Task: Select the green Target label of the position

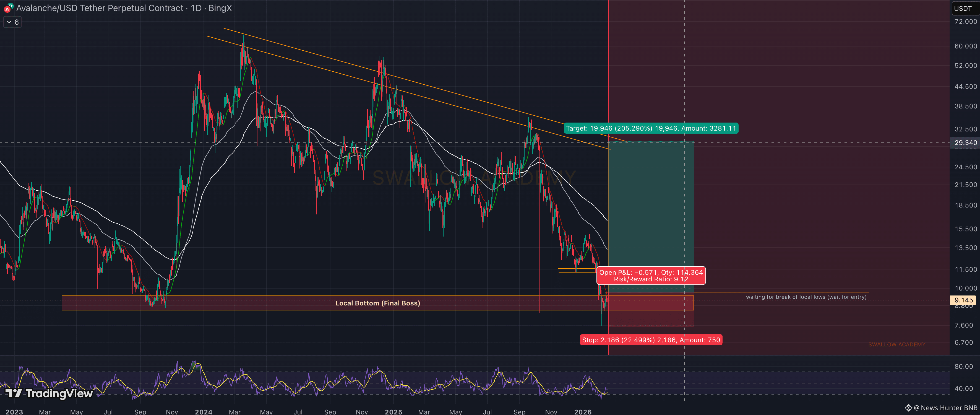Action: [x=651, y=128]
